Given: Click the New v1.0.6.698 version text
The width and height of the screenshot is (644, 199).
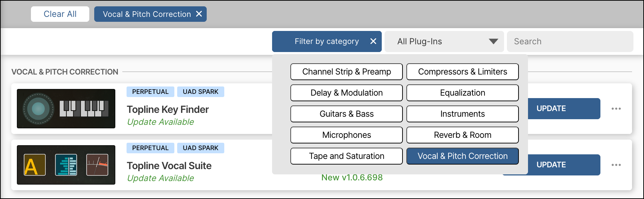Looking at the screenshot, I should tap(352, 178).
